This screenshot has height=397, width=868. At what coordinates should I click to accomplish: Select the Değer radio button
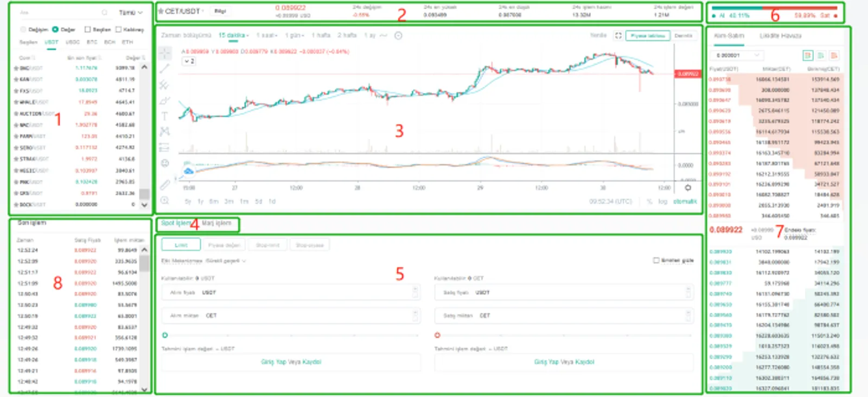55,29
